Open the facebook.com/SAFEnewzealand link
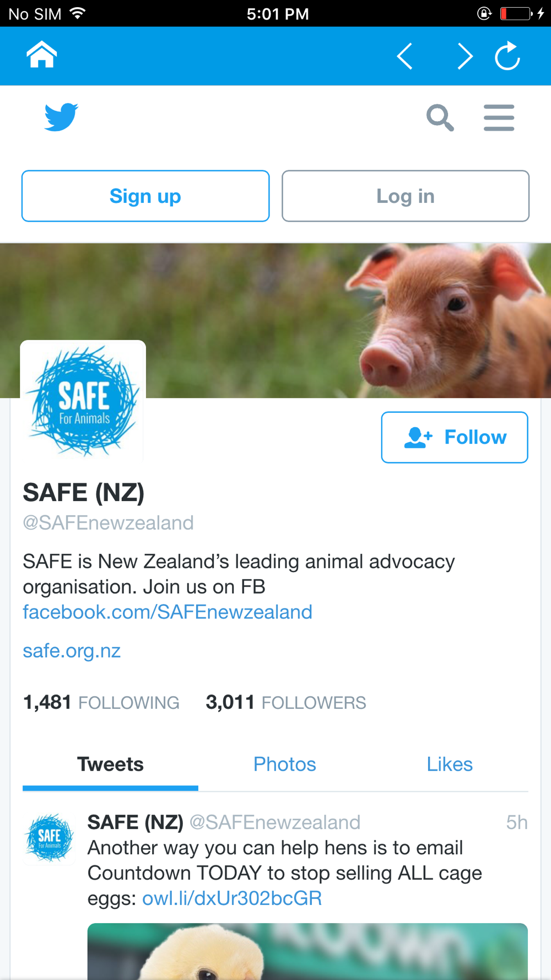Screen dimensions: 551x980 click(168, 612)
